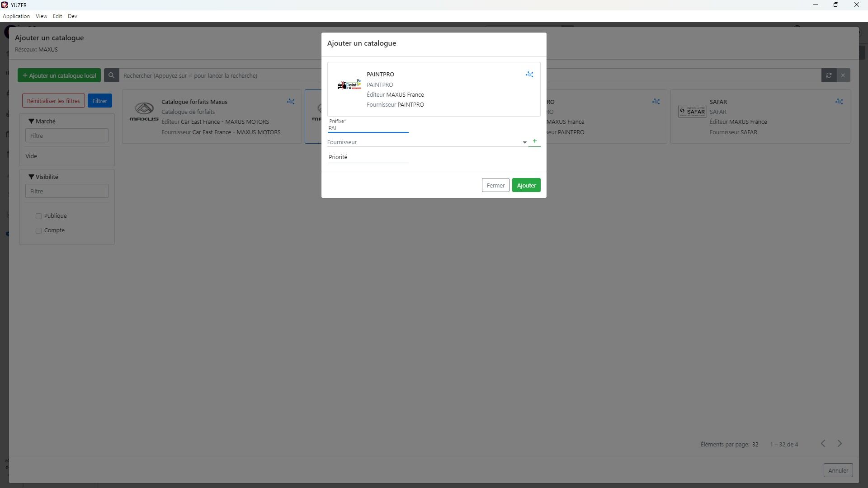
Task: Open the Dev menu
Action: click(x=72, y=16)
